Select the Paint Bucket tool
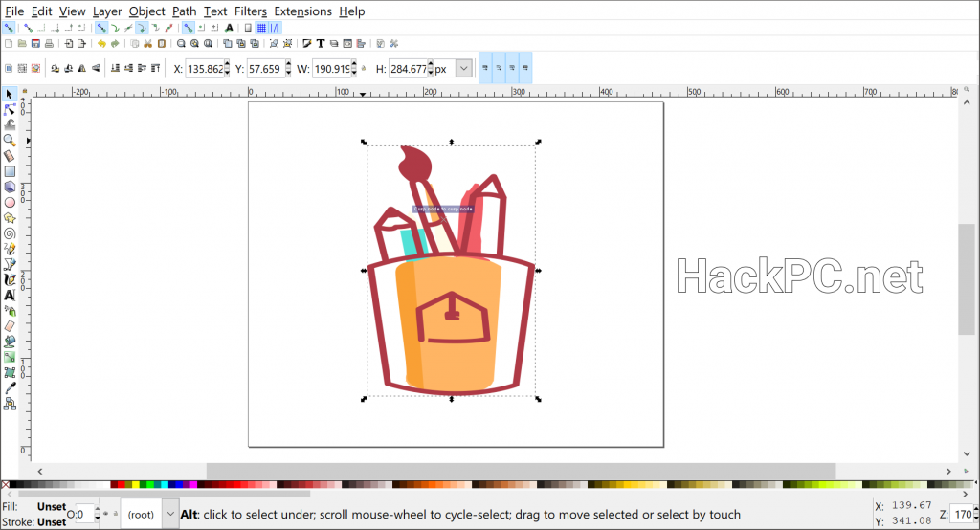This screenshot has height=530, width=980. tap(10, 342)
